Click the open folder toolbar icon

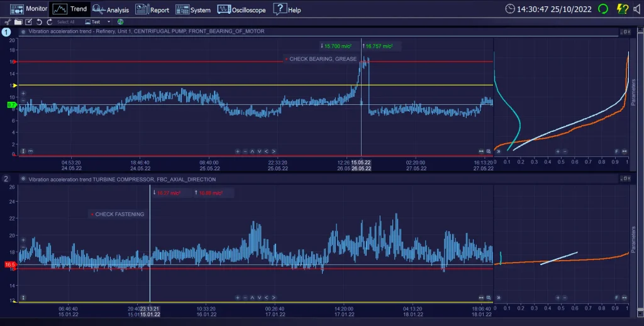tap(18, 22)
